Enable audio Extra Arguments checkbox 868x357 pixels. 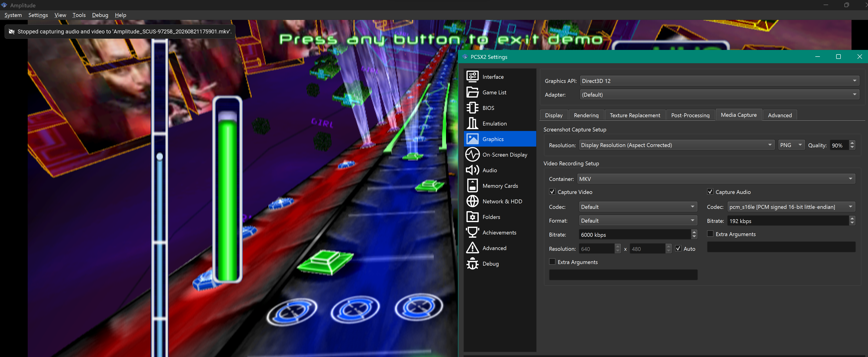(x=710, y=234)
